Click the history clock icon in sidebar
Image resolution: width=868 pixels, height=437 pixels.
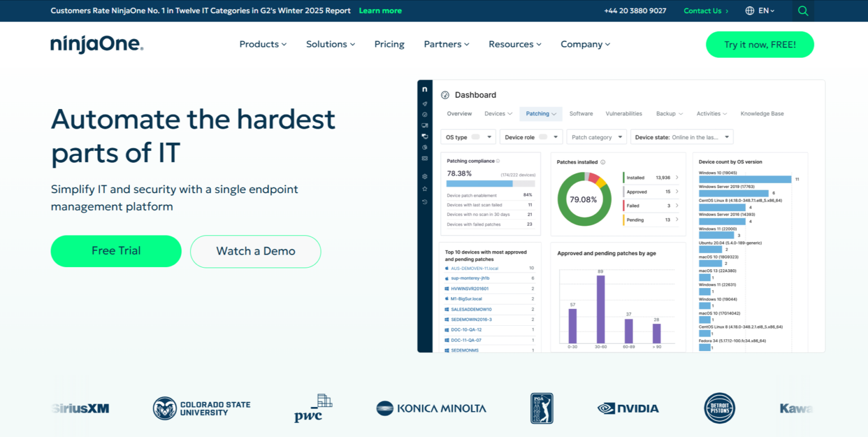[425, 202]
